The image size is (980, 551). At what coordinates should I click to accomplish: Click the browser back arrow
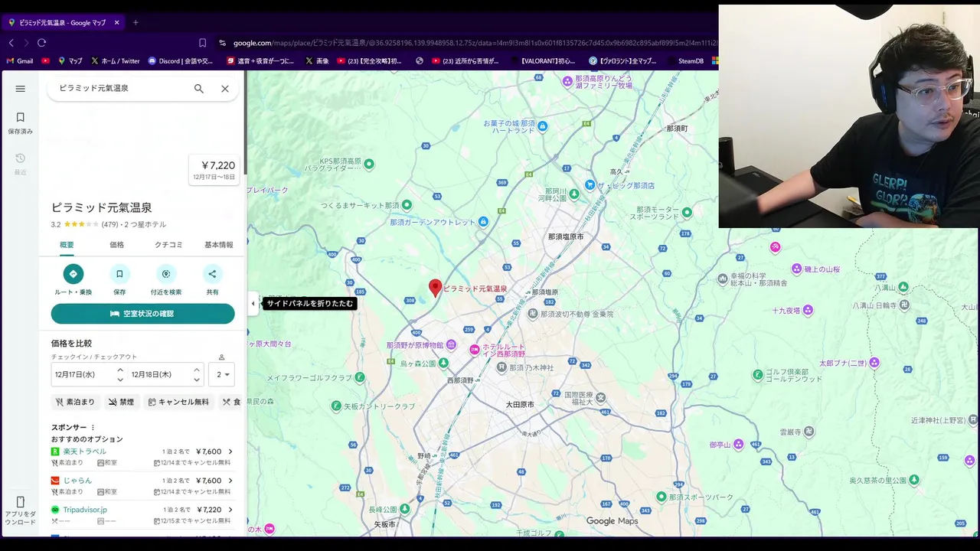[11, 43]
